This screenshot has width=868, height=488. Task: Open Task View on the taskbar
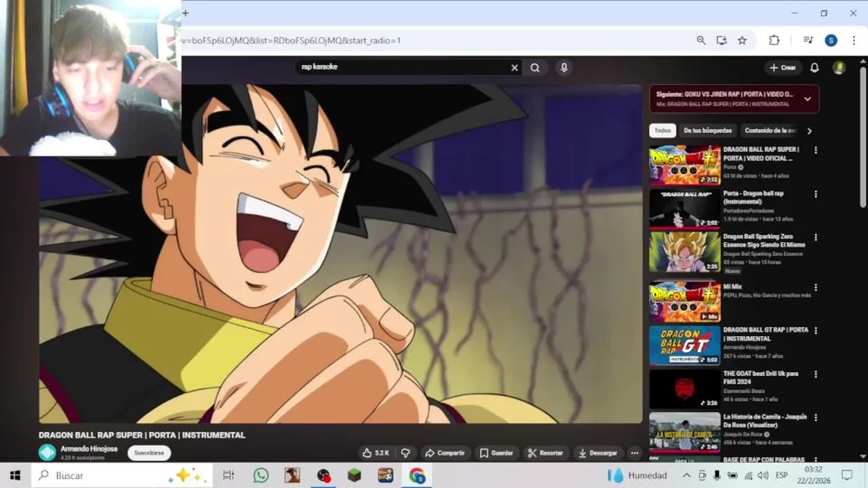coord(229,475)
